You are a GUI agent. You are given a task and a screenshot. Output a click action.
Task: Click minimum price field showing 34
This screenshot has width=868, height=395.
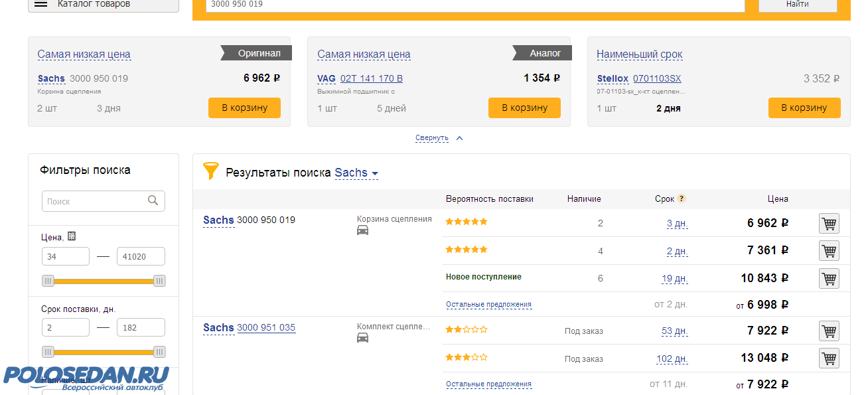[66, 256]
